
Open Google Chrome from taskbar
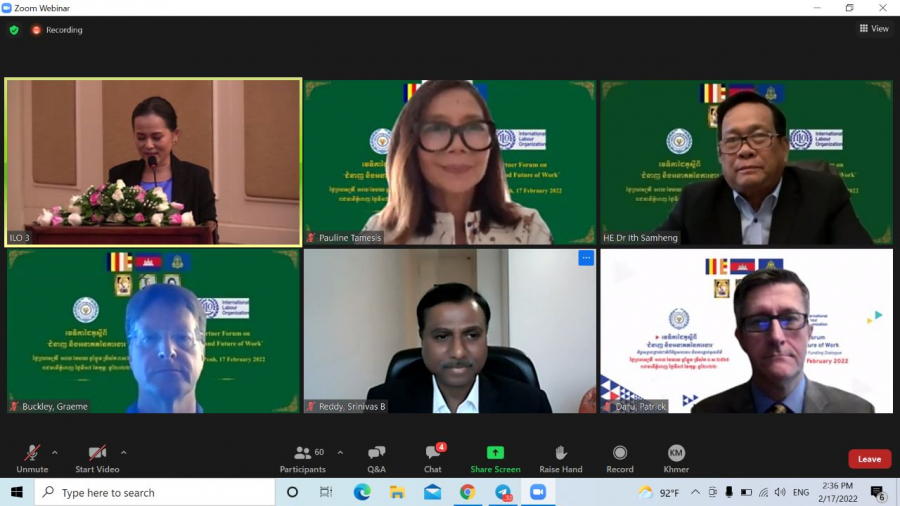coord(467,492)
